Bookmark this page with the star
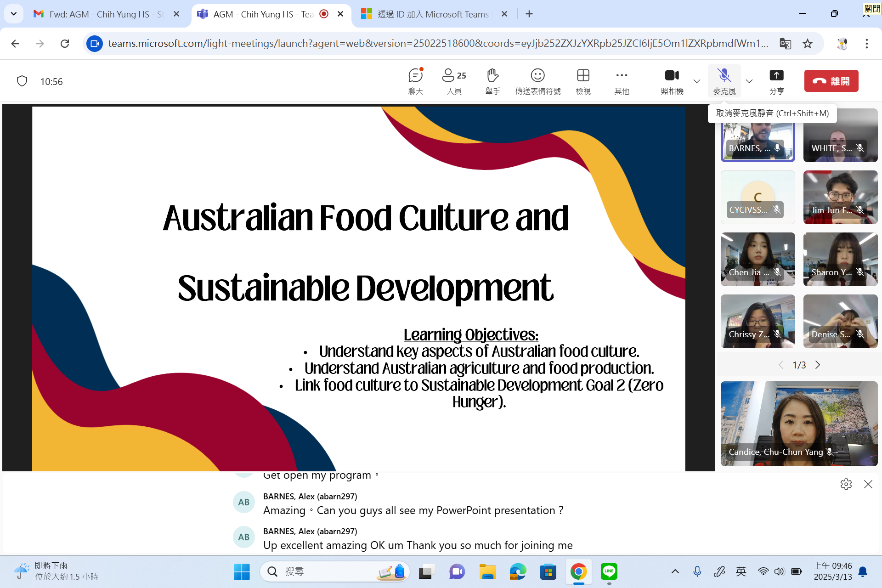 [807, 44]
